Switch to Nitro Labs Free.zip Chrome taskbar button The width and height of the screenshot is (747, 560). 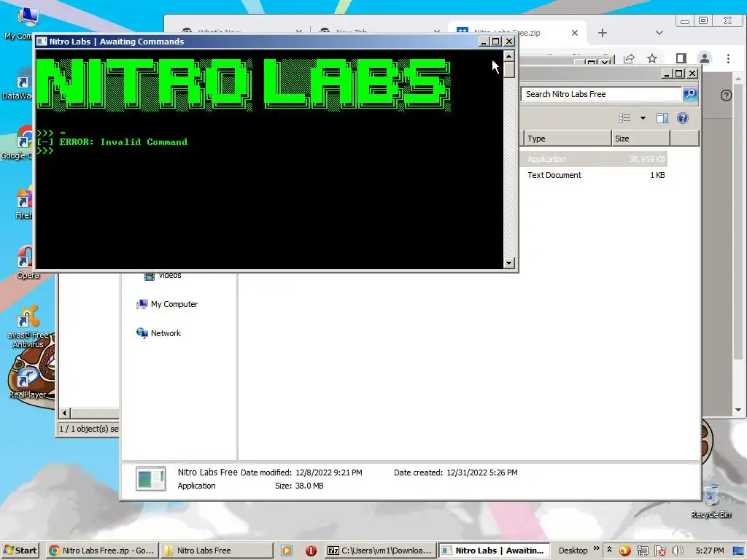pyautogui.click(x=102, y=551)
